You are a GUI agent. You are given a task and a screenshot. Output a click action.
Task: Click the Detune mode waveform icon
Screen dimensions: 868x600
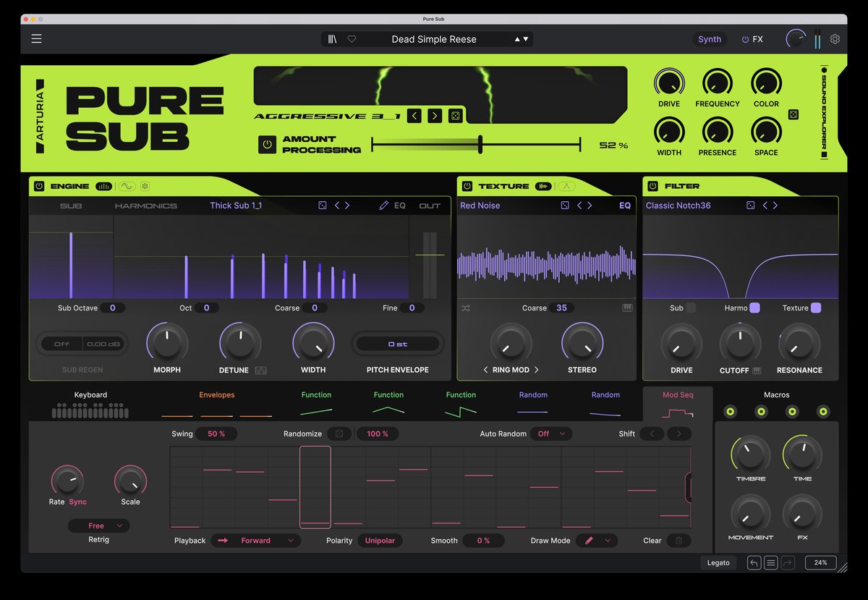click(261, 370)
